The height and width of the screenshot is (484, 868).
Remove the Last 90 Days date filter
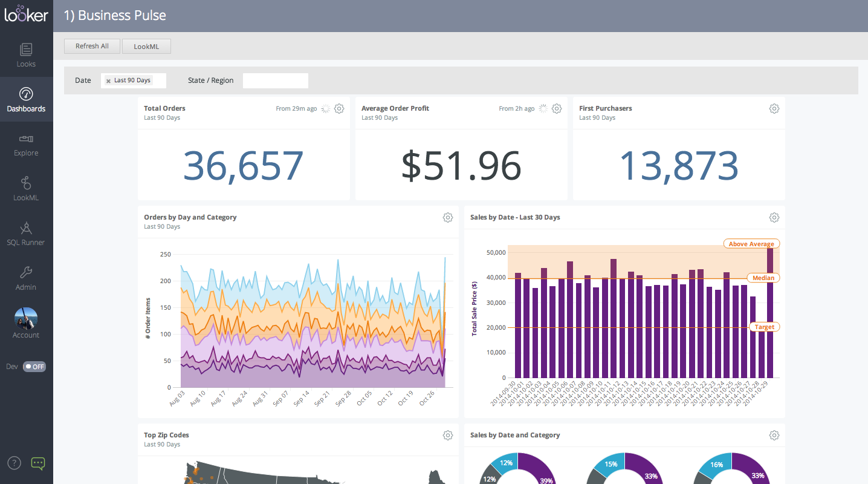(x=108, y=80)
